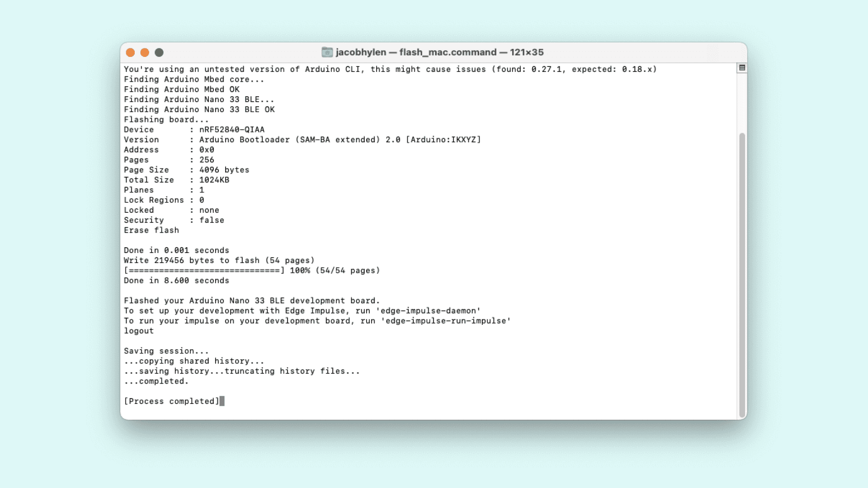
Task: Click the vertical scrollbar thumb
Action: pos(742,275)
